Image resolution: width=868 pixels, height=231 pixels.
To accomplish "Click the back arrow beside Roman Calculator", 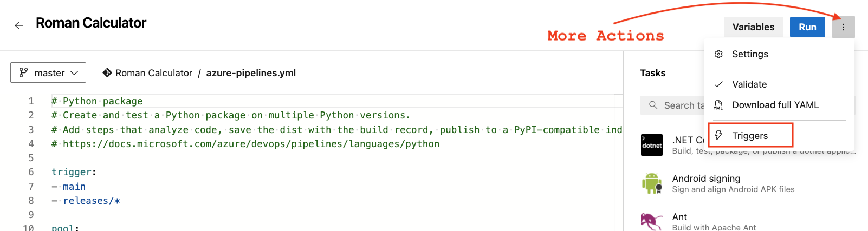I will tap(19, 25).
